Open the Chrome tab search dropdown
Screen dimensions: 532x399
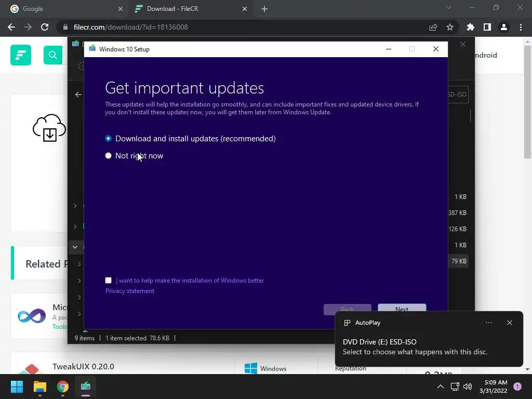click(x=448, y=7)
